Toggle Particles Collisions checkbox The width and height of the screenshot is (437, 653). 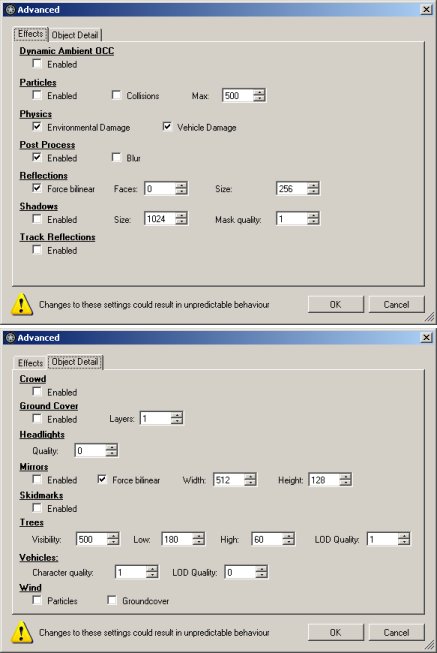116,95
